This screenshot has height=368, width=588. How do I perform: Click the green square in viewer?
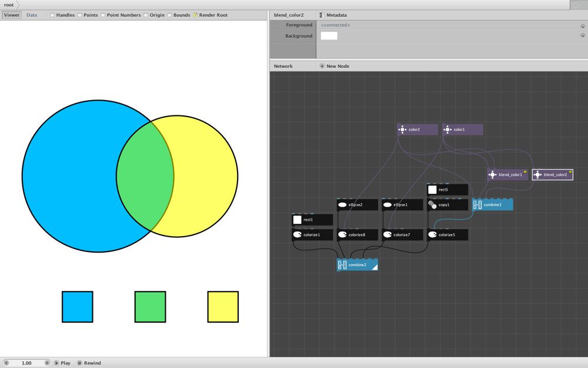pyautogui.click(x=150, y=307)
